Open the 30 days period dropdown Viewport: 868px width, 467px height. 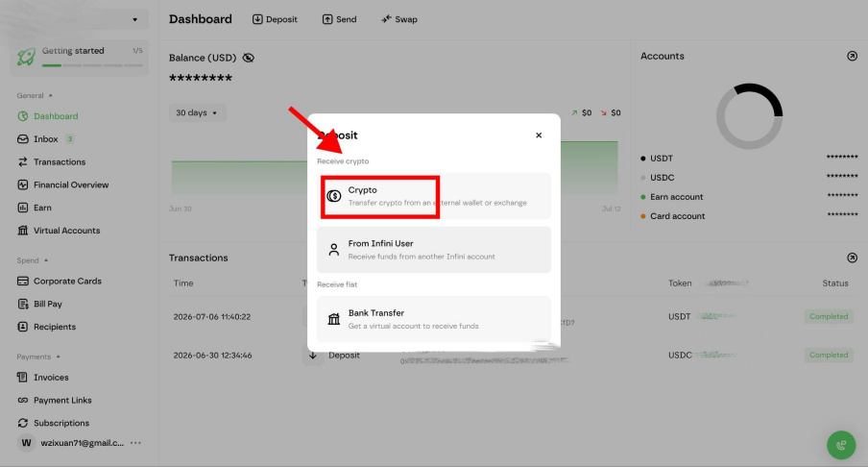click(197, 112)
